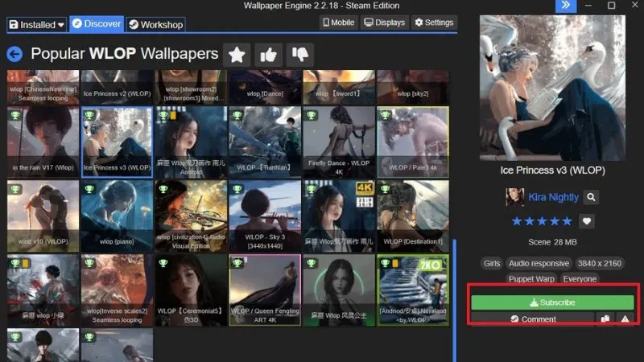Click the blue back arrow icon
644x362 pixels.
pos(14,54)
